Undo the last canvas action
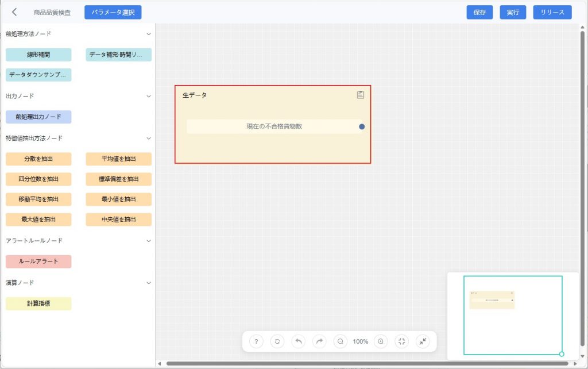Image resolution: width=588 pixels, height=369 pixels. [x=299, y=341]
